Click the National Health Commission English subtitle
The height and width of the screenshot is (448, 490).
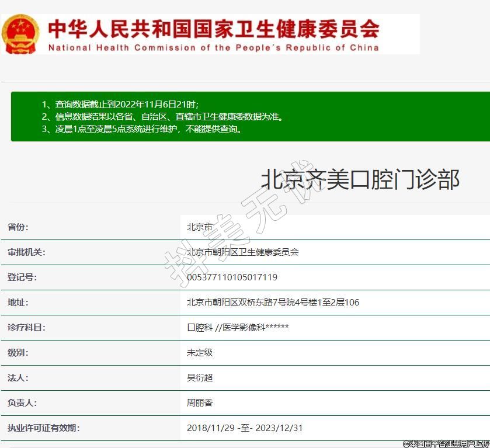pyautogui.click(x=213, y=48)
